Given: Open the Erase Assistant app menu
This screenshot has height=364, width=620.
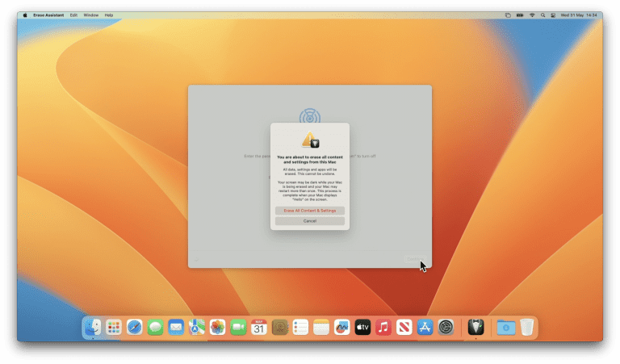Looking at the screenshot, I should click(48, 15).
